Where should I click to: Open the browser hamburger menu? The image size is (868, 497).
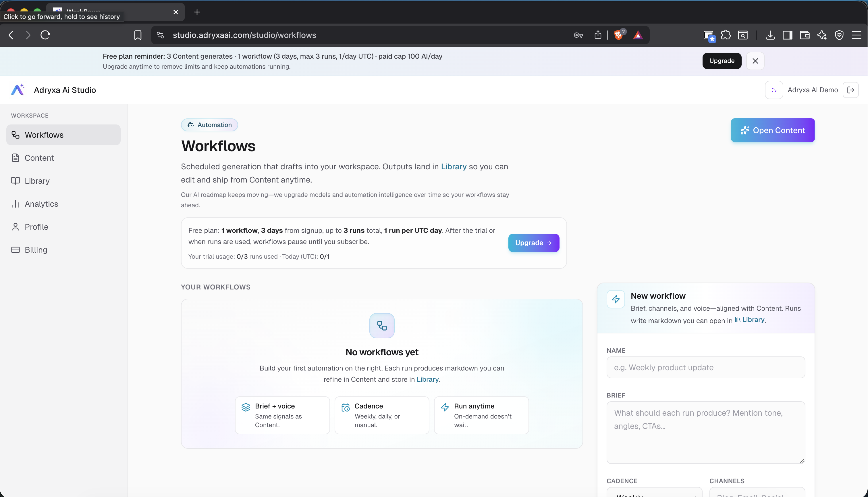[857, 35]
